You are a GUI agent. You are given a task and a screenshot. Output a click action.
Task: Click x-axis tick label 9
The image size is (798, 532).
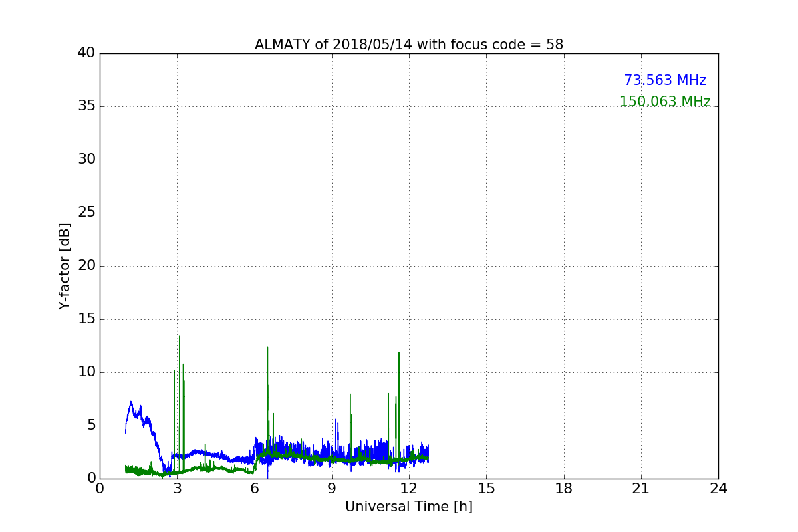332,489
